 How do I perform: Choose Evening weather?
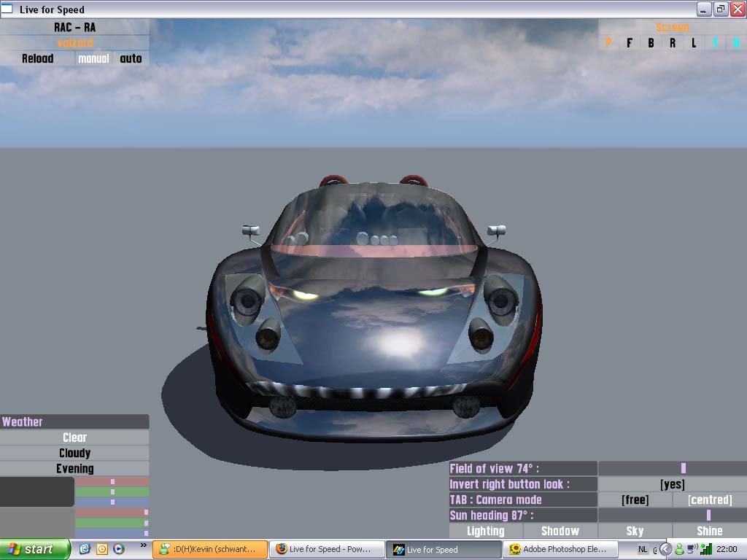pyautogui.click(x=75, y=469)
